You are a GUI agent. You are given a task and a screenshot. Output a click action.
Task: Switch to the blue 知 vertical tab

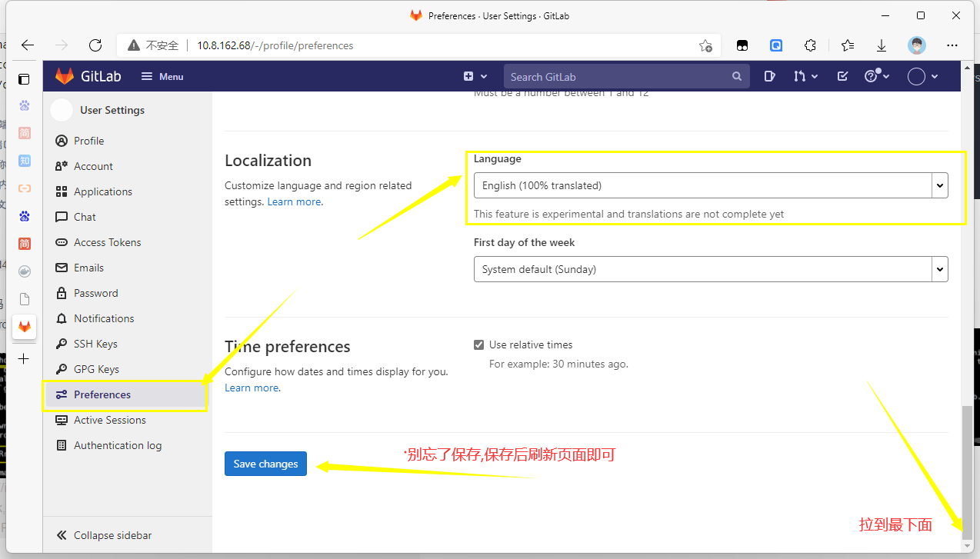[25, 161]
